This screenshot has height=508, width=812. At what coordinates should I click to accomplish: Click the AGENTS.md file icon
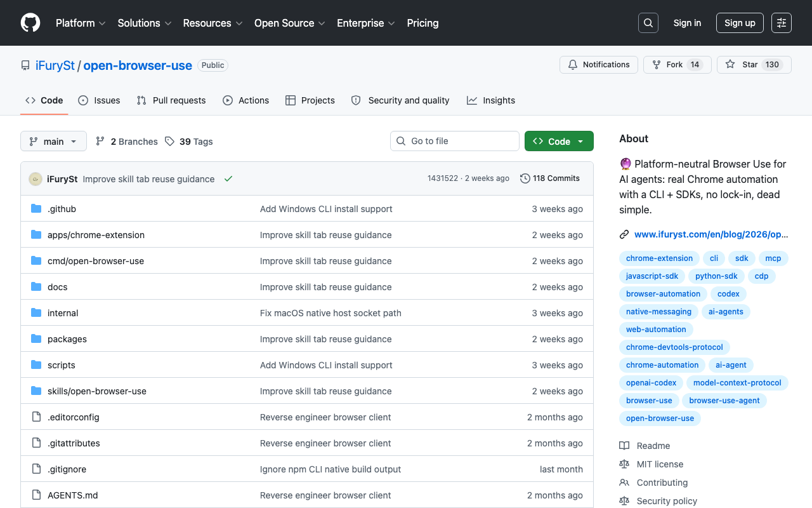click(36, 495)
